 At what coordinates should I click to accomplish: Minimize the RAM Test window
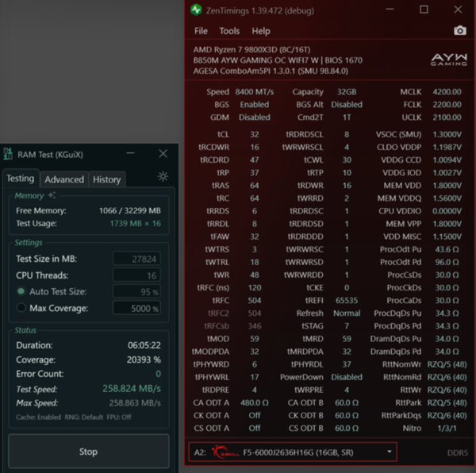point(131,153)
